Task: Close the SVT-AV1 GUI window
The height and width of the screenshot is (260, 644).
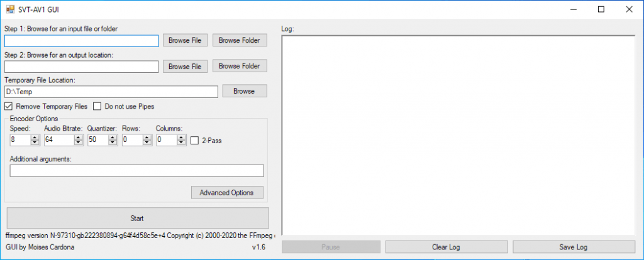Action: (629, 9)
